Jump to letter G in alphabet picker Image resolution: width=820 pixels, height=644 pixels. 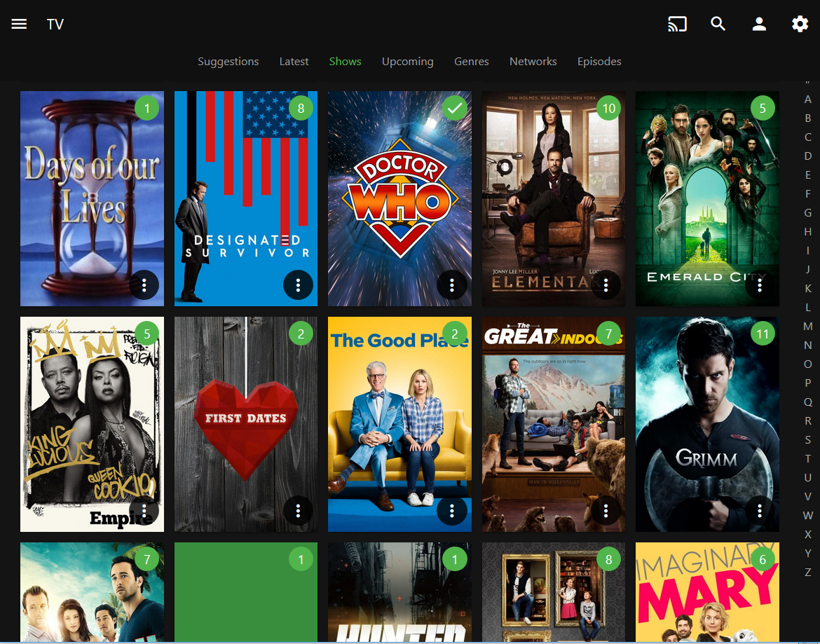pyautogui.click(x=808, y=213)
